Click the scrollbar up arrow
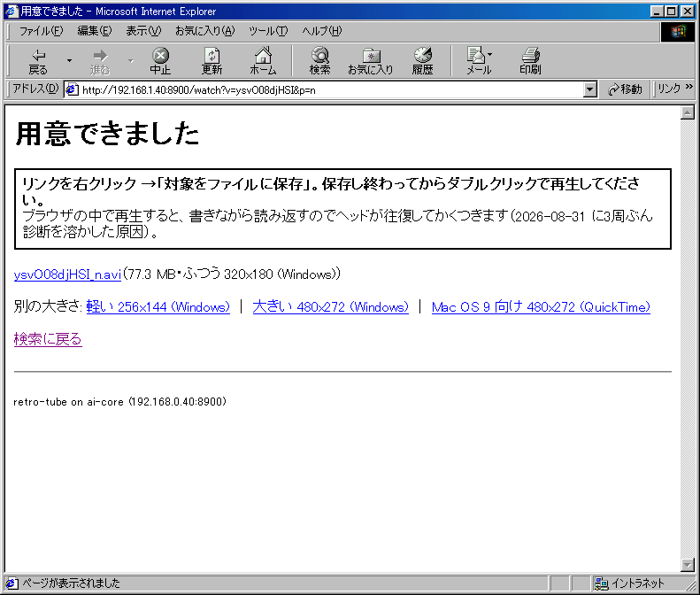 pos(688,112)
